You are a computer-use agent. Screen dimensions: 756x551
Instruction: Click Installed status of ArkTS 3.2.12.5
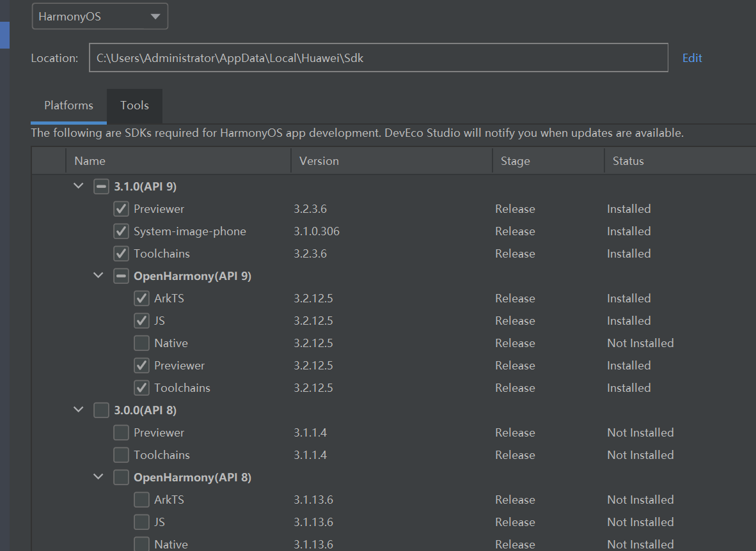tap(629, 299)
